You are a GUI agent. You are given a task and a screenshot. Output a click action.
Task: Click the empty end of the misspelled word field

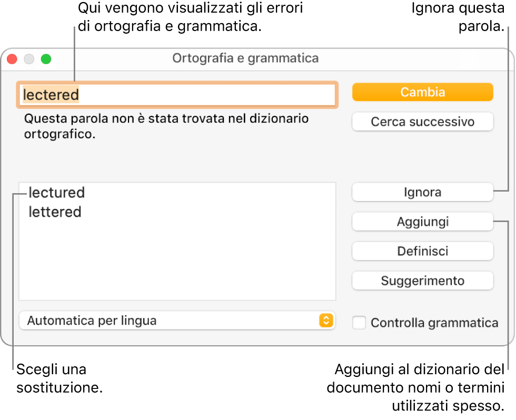point(237,95)
